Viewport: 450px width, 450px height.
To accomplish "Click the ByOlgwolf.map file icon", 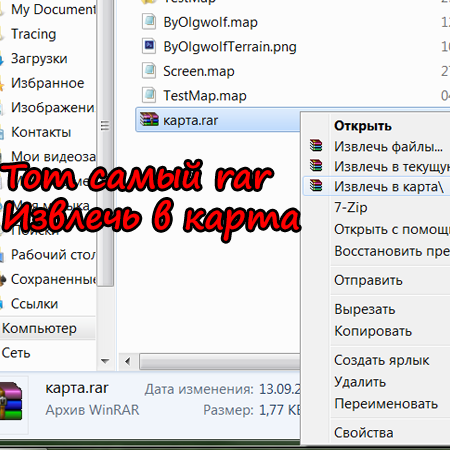I will (x=149, y=22).
